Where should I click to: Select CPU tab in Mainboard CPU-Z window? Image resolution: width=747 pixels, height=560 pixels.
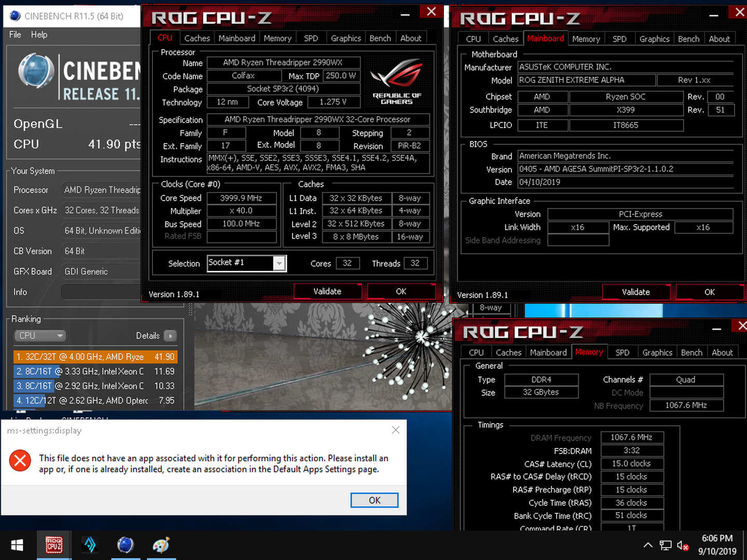pos(473,39)
